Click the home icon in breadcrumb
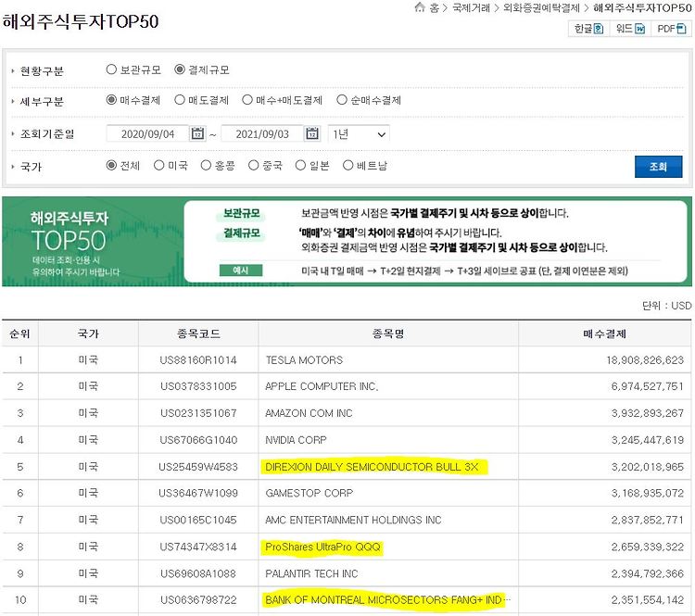 point(419,7)
